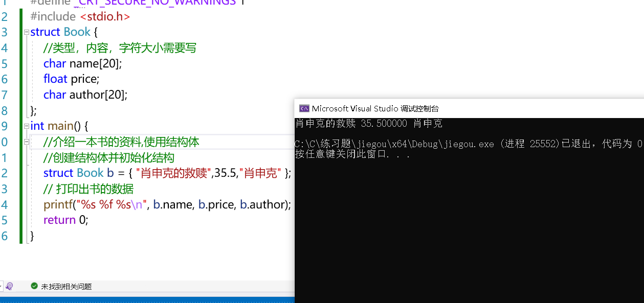644x303 pixels.
Task: Open the purple code cleanup health indicator icon
Action: pos(9,286)
